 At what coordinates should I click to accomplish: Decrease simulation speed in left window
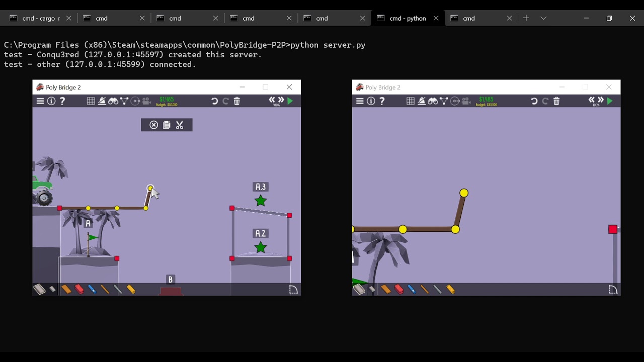[272, 100]
